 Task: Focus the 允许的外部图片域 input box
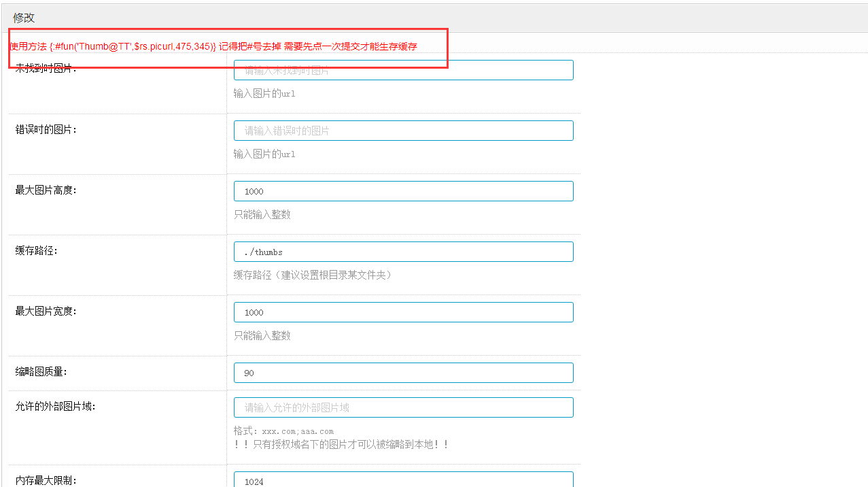(403, 407)
